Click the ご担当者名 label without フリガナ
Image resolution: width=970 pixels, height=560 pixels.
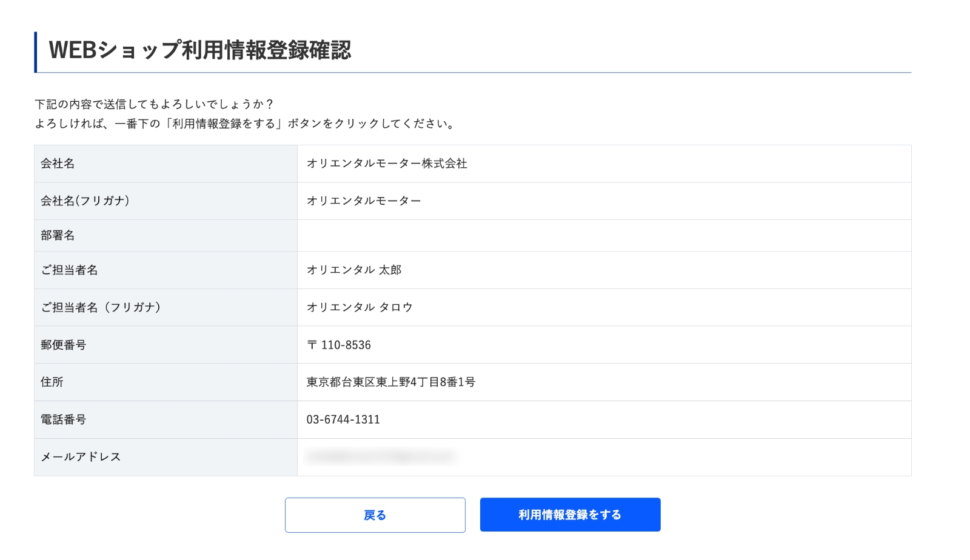(69, 270)
